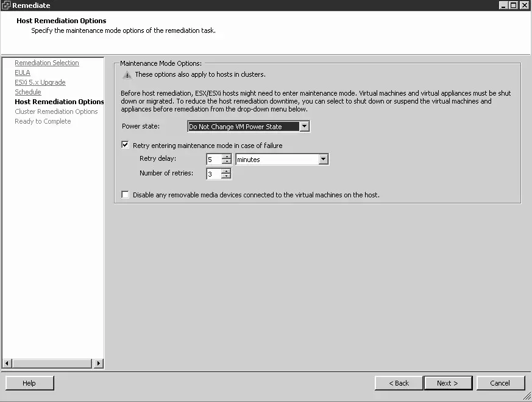Minimize the Remediate window
Screen dimensions: 532x402
click(503, 5)
